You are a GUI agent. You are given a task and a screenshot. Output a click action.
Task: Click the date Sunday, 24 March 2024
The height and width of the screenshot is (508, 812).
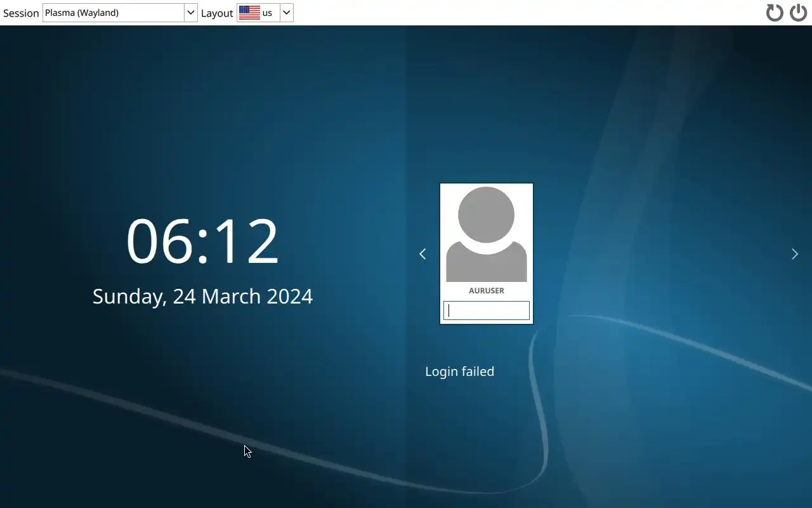click(202, 297)
